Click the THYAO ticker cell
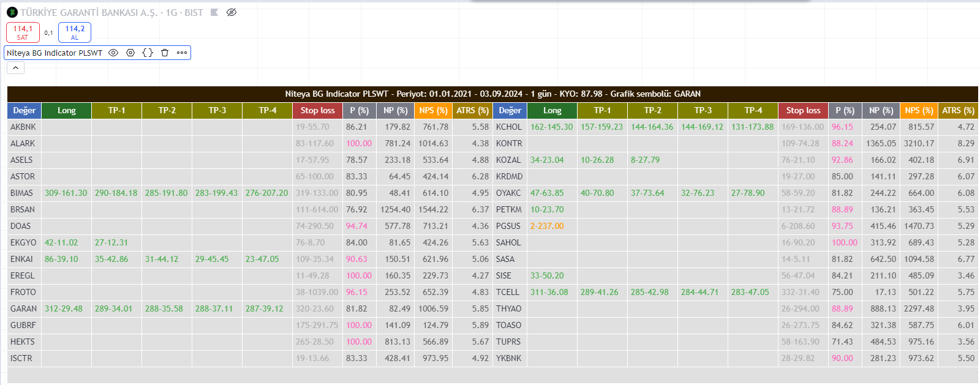The height and width of the screenshot is (385, 980). coord(509,309)
